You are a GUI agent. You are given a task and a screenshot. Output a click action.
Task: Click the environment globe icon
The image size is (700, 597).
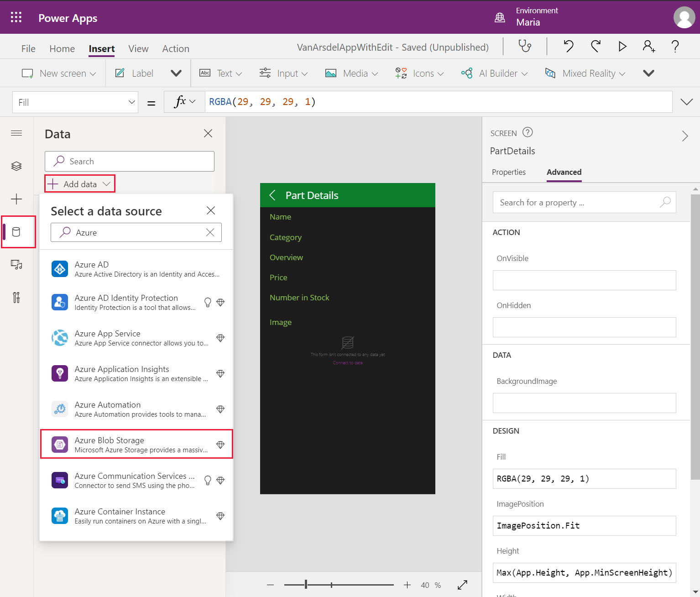click(x=500, y=17)
